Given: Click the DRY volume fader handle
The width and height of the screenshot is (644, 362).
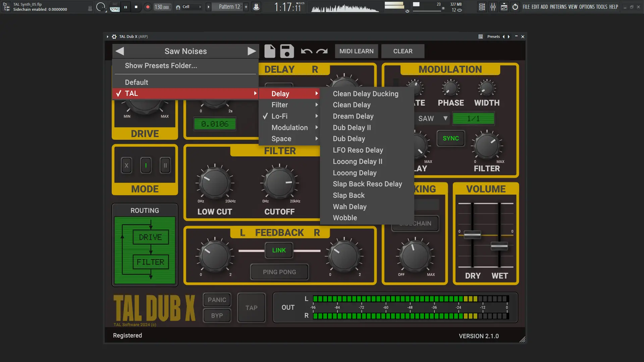Looking at the screenshot, I should pos(472,235).
